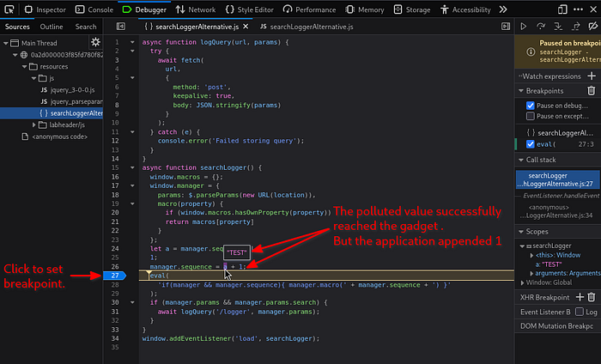Step out of the current function
This screenshot has width=601, height=364.
[x=576, y=27]
